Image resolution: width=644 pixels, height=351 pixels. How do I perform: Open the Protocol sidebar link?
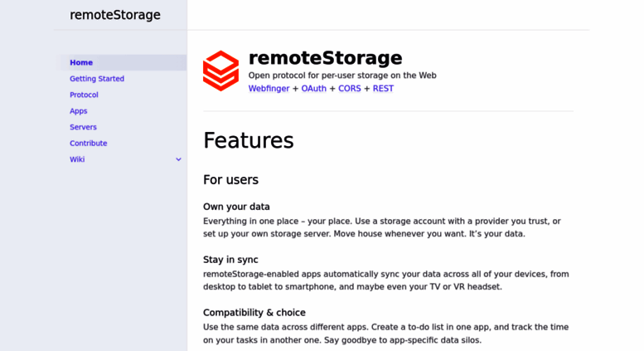84,95
